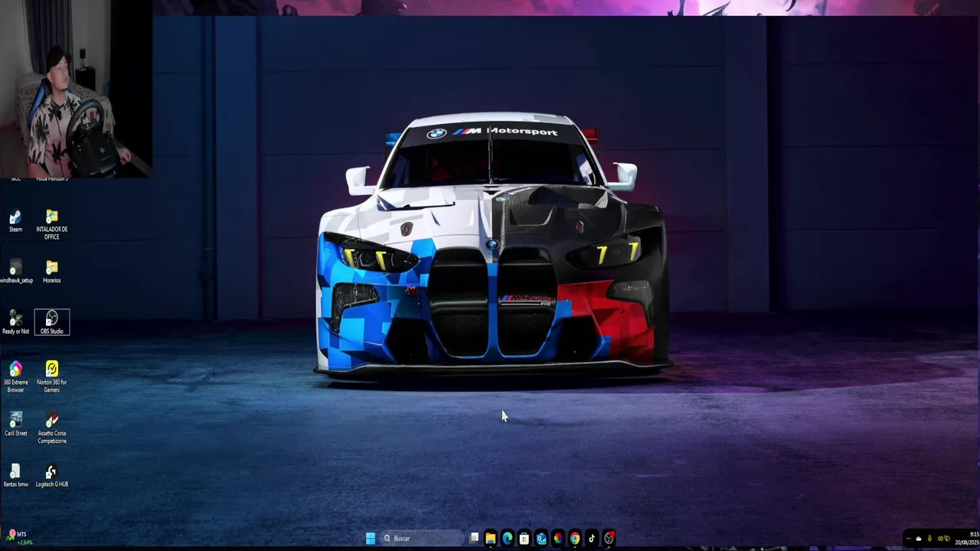Screen dimensions: 980x551
Task: Open Microsoft Store from the taskbar
Action: coord(524,538)
